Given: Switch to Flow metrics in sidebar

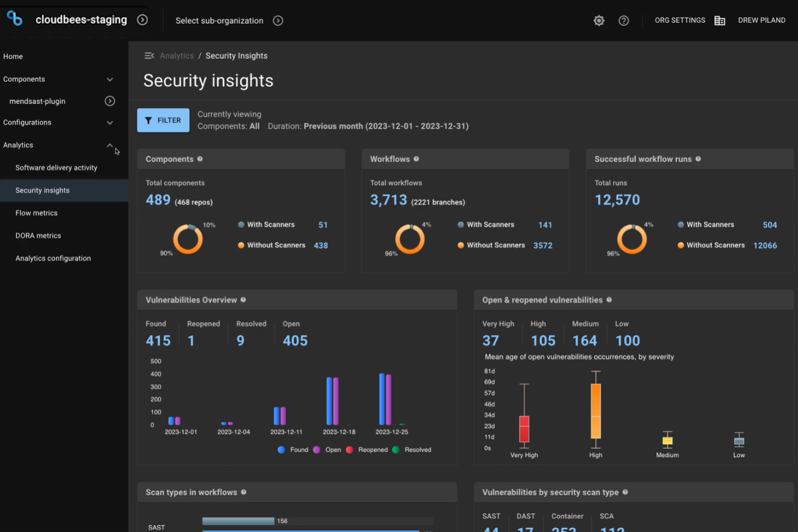Looking at the screenshot, I should click(36, 212).
